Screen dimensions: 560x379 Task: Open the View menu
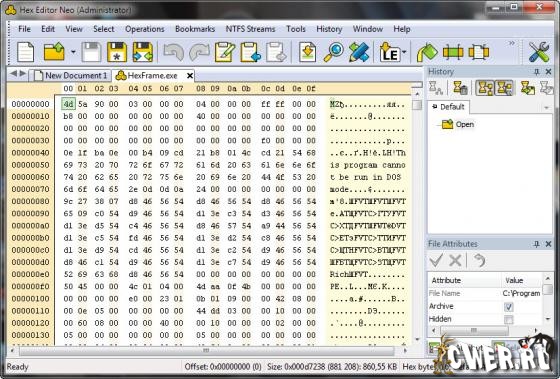click(x=74, y=29)
